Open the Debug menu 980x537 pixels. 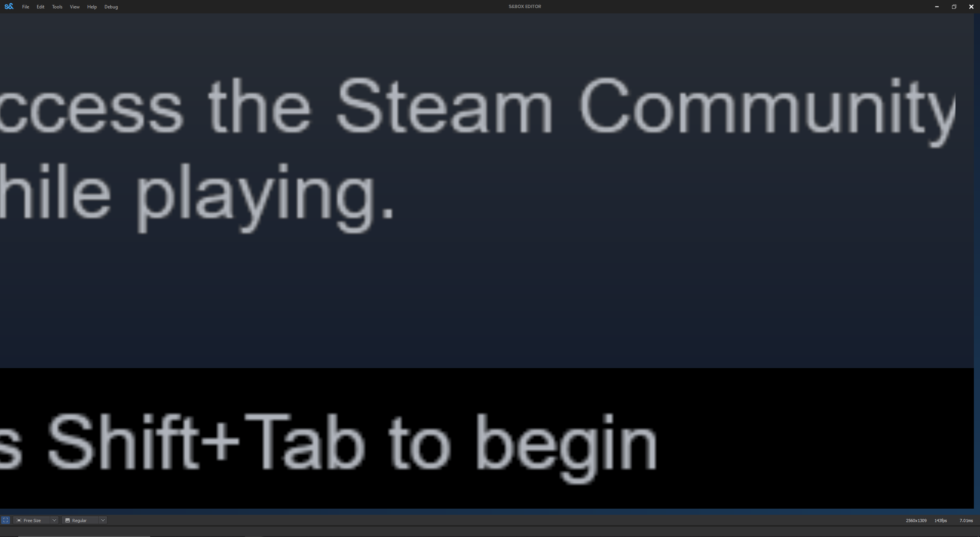pos(111,7)
